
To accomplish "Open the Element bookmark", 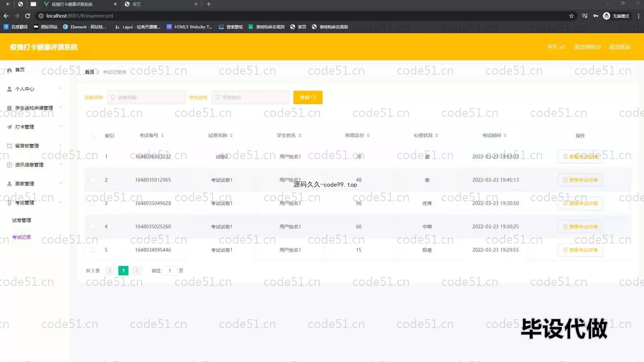I will point(85,27).
